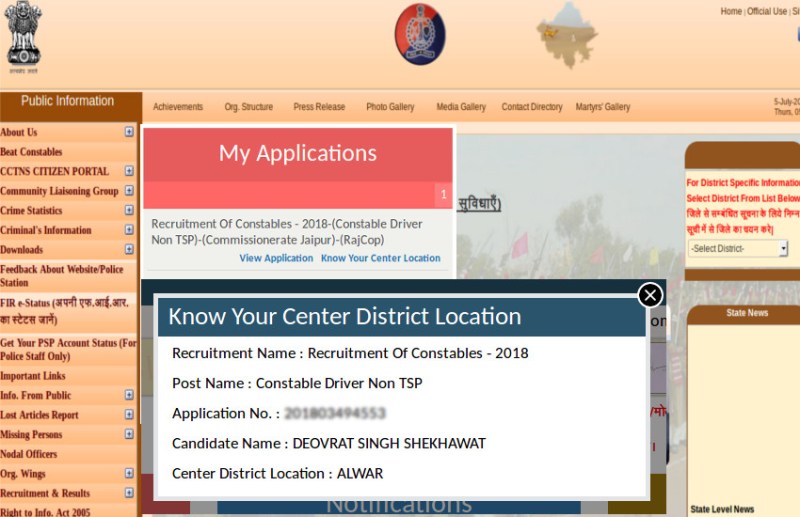Click the blurred Application No. value

(x=335, y=413)
